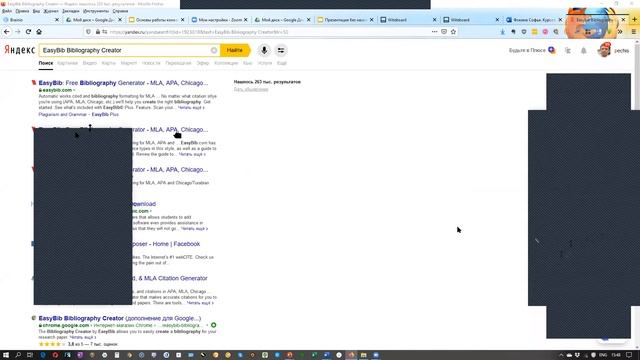Click Будьте в Плюсе link

click(x=527, y=50)
